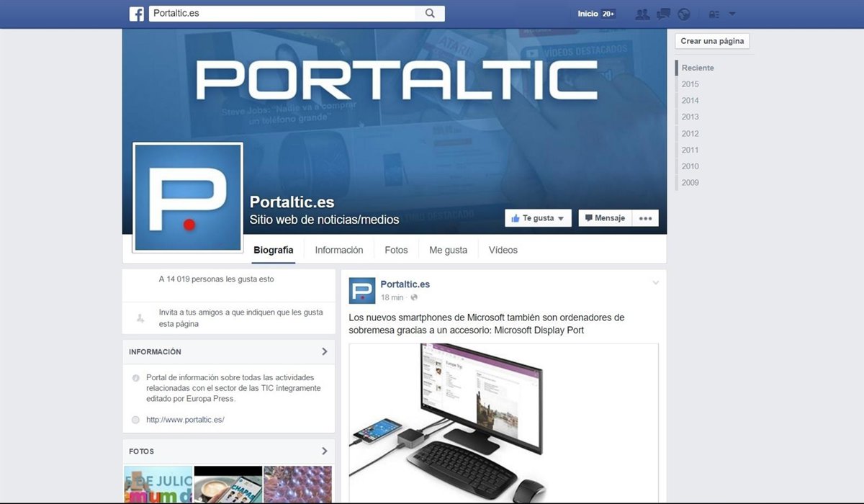Viewport: 864px width, 504px height.
Task: Open the Vídeos tab
Action: (503, 251)
